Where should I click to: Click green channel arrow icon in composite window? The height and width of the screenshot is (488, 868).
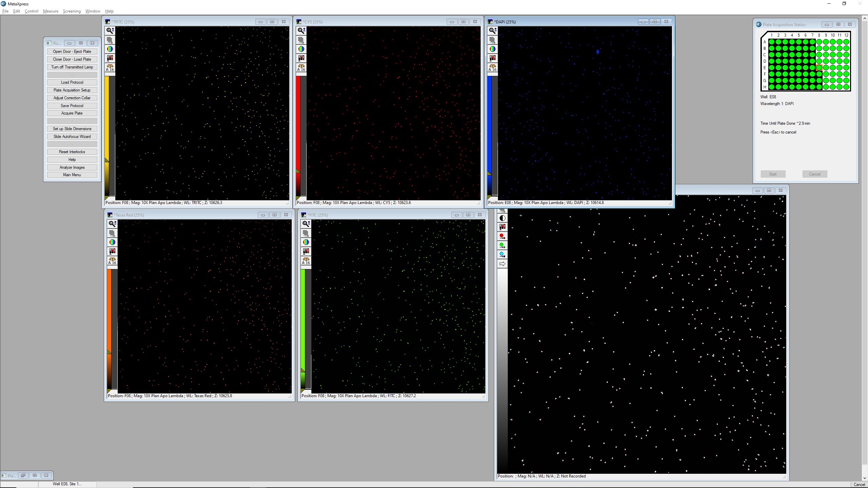502,245
